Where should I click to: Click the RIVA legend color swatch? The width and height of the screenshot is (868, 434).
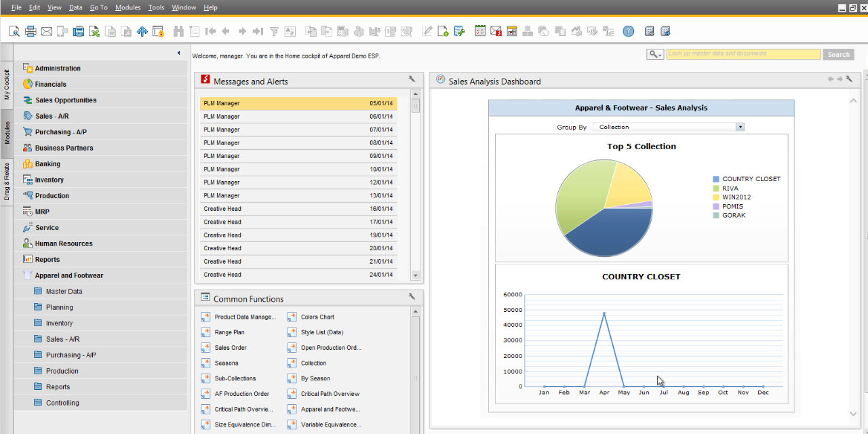pos(715,189)
